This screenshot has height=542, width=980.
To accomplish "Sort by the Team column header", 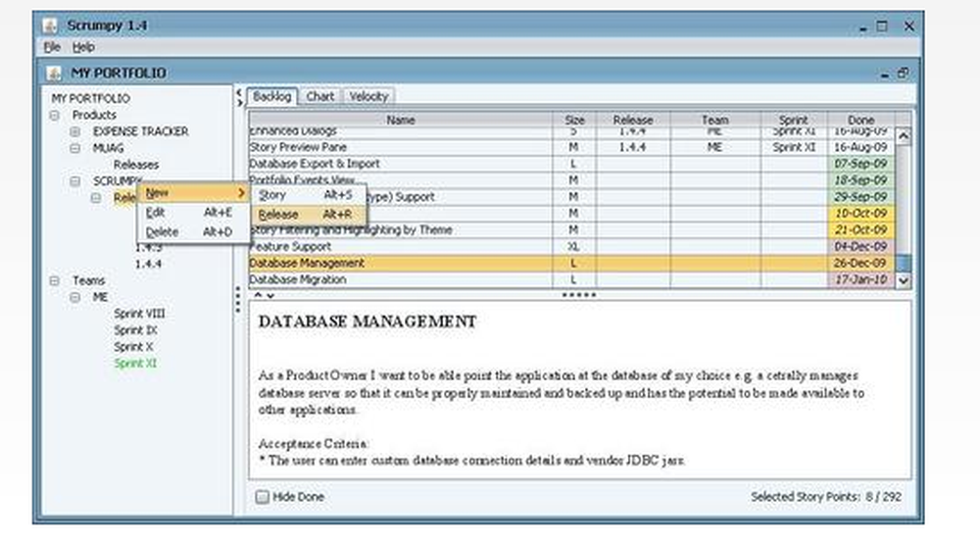I will click(715, 120).
